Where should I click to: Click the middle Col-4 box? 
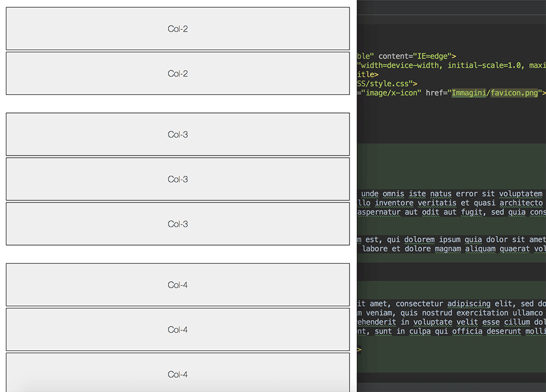click(x=177, y=329)
